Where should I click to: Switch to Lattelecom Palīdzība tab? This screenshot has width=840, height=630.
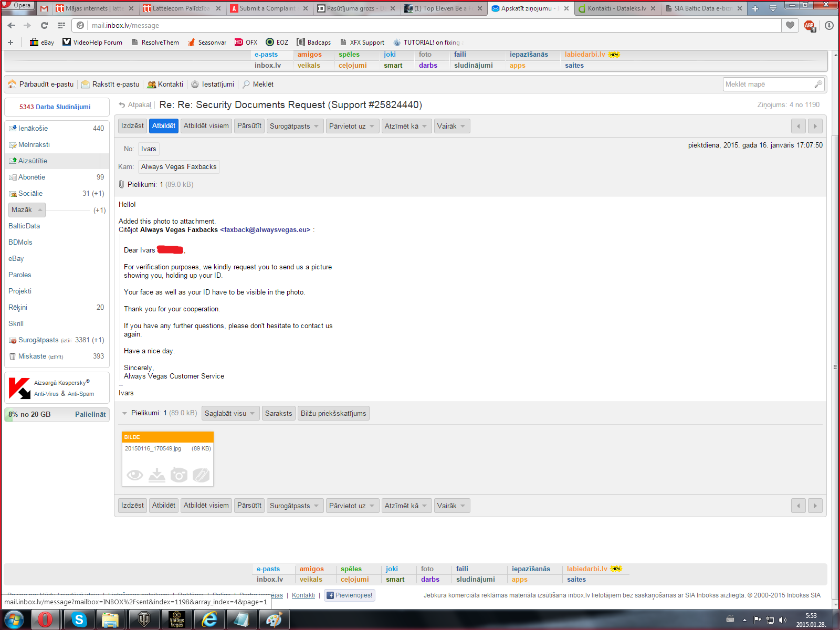[181, 8]
